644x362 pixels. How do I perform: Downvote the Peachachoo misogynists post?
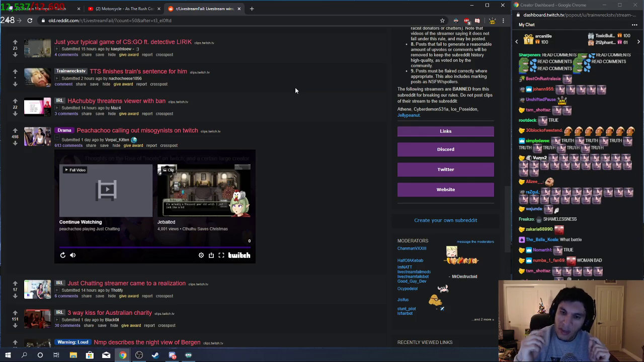15,143
